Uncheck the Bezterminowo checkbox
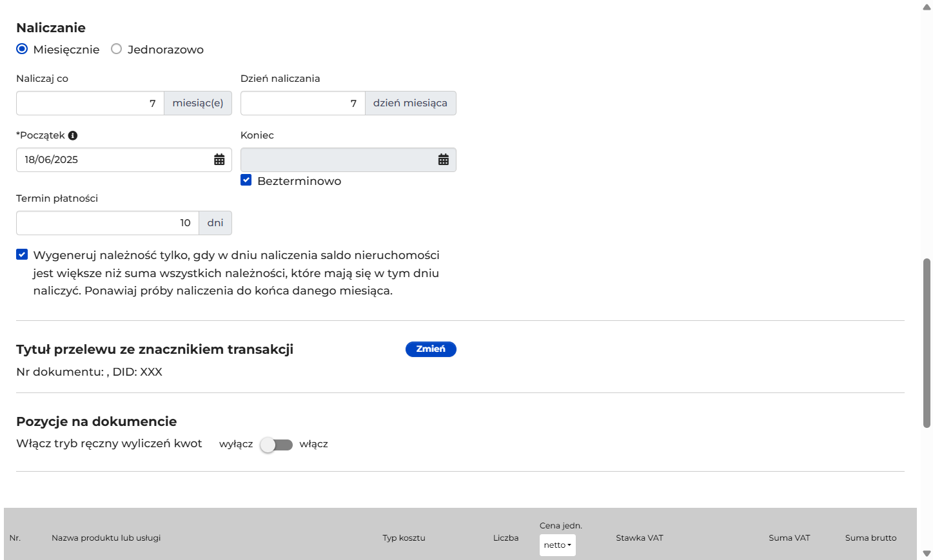The width and height of the screenshot is (933, 560). (x=246, y=180)
